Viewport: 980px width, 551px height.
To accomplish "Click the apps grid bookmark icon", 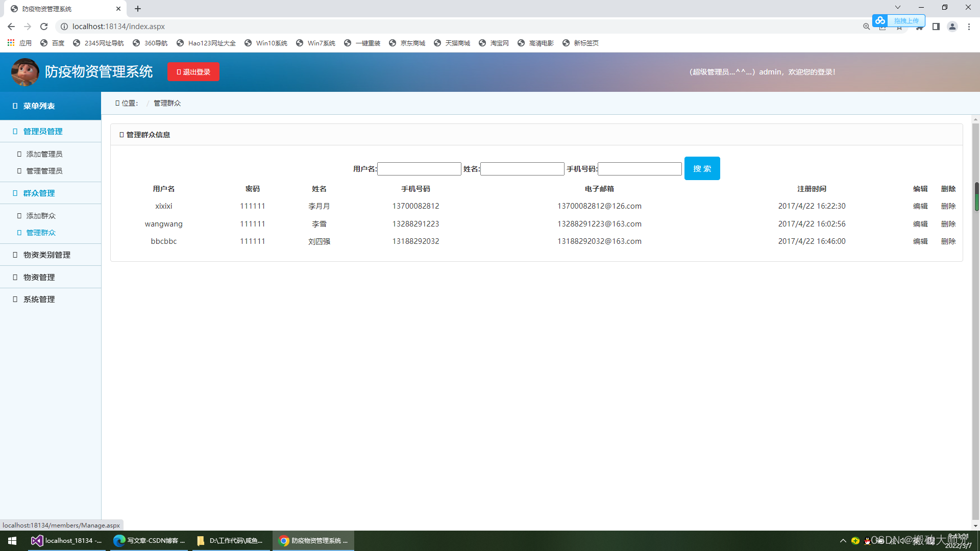I will 11,43.
